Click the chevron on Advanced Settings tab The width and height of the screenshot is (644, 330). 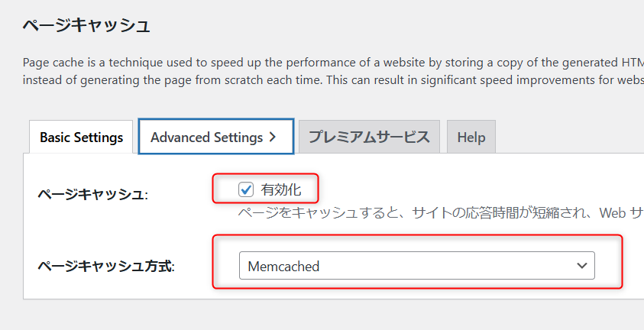click(x=272, y=137)
